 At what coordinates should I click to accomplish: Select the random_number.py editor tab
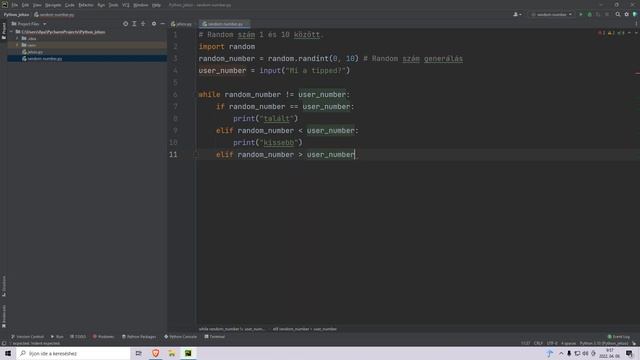pyautogui.click(x=224, y=24)
